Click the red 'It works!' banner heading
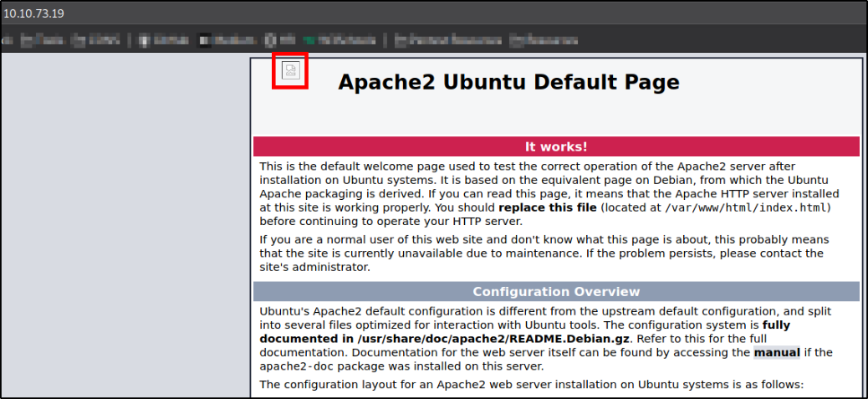The image size is (868, 399). pos(556,146)
